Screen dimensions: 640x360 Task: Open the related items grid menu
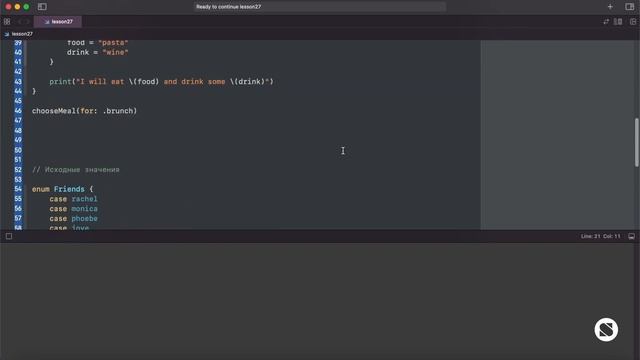[7, 22]
